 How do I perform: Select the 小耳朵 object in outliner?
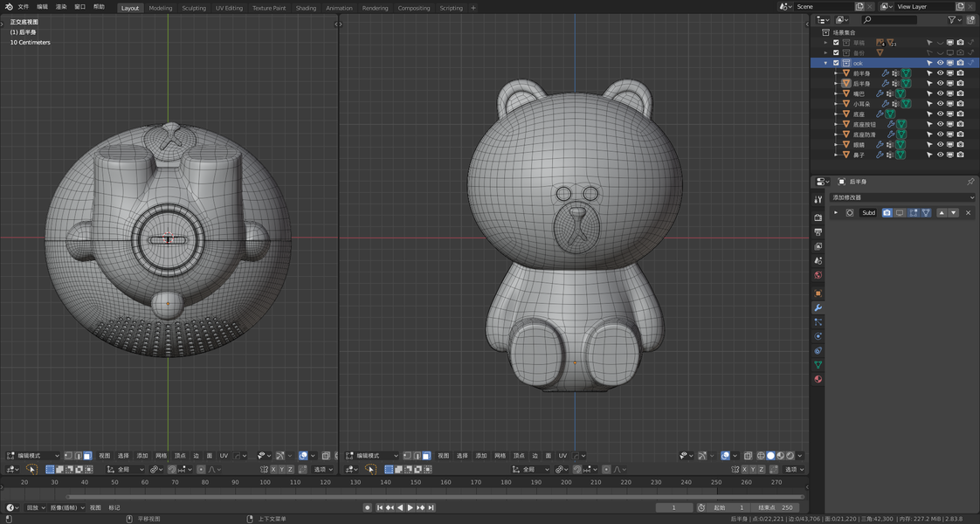tap(861, 104)
